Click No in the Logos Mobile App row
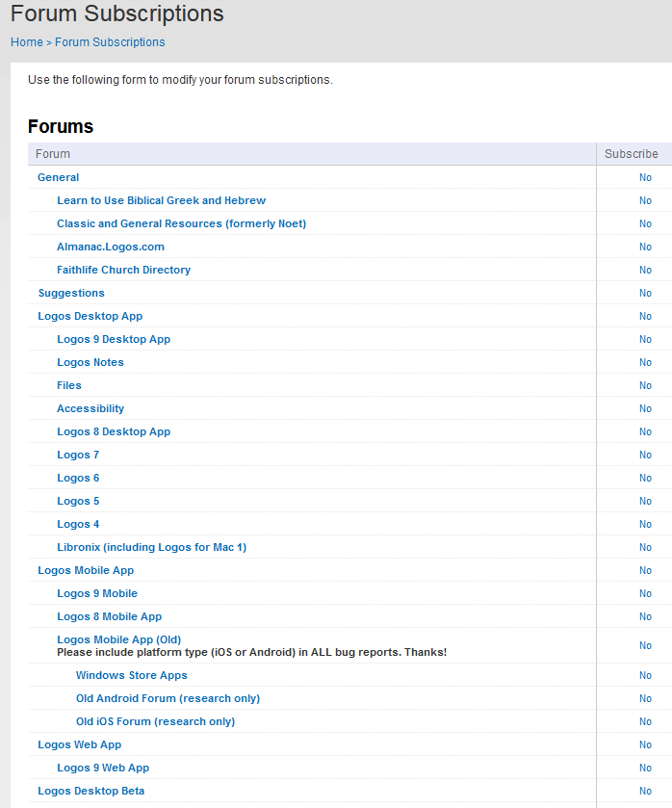The width and height of the screenshot is (672, 808). tap(645, 570)
